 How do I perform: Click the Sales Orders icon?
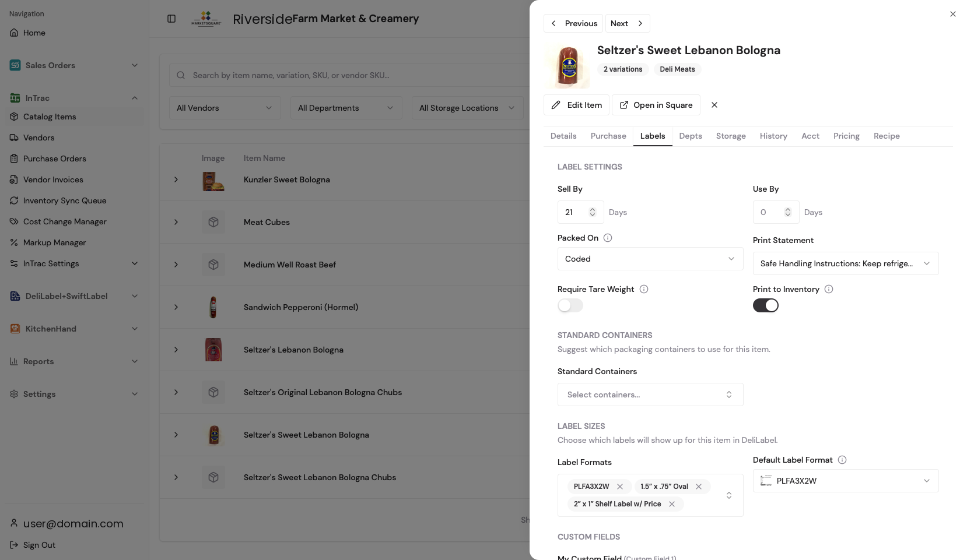point(15,65)
